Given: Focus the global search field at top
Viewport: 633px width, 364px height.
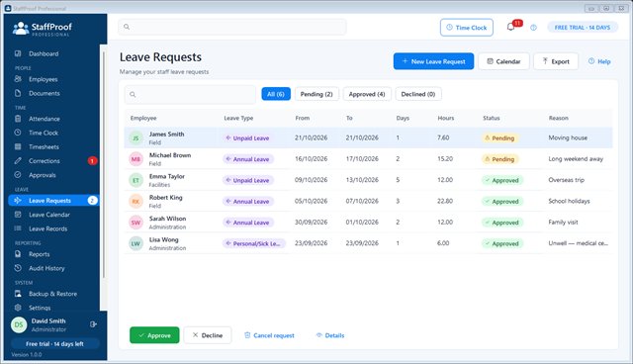Looking at the screenshot, I should pos(232,27).
